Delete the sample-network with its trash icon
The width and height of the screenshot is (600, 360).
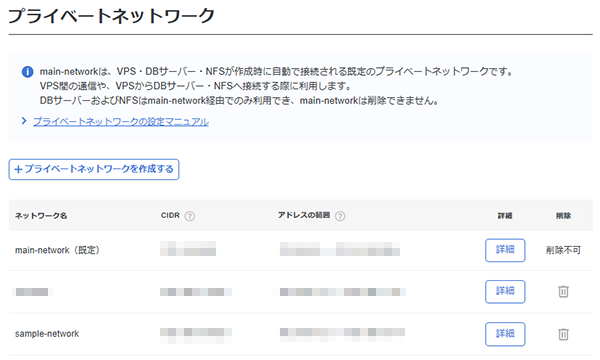(563, 334)
